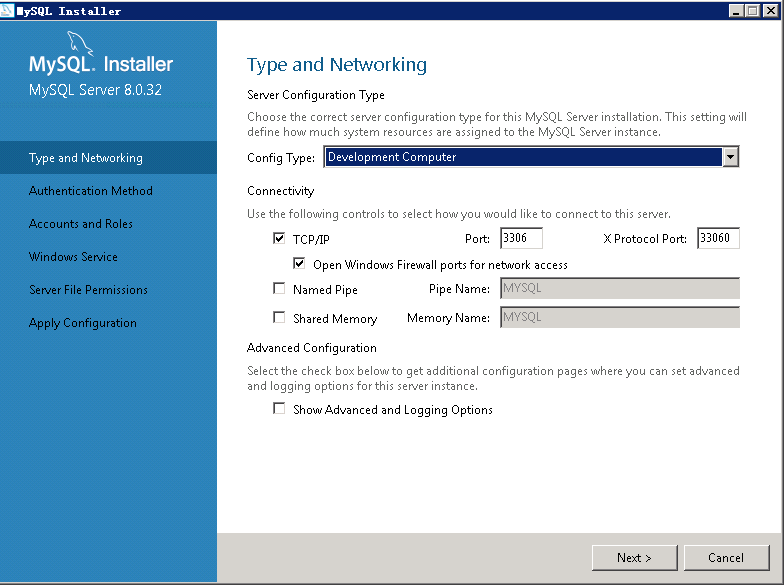Maximize the MySQL Installer window
784x585 pixels.
tap(752, 10)
